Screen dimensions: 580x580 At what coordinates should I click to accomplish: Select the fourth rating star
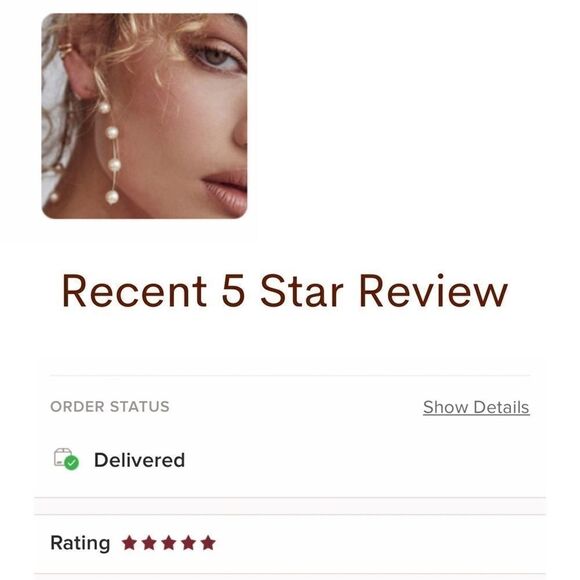188,543
